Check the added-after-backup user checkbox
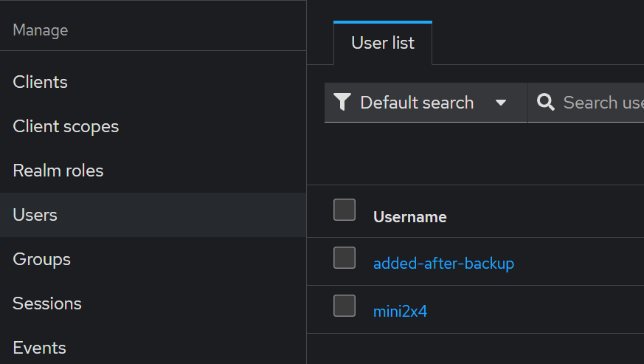This screenshot has width=644, height=364. click(x=344, y=258)
